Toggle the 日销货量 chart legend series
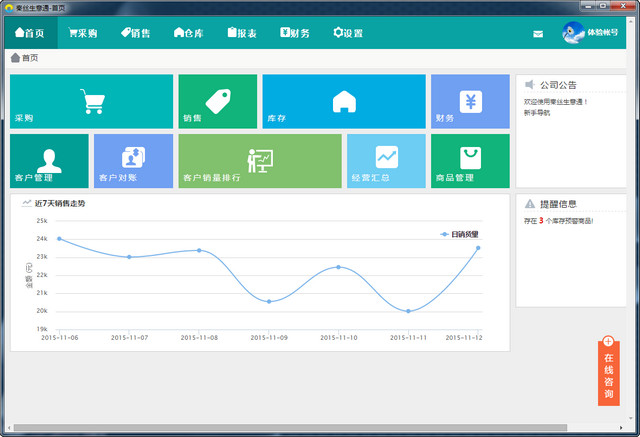 [x=459, y=234]
